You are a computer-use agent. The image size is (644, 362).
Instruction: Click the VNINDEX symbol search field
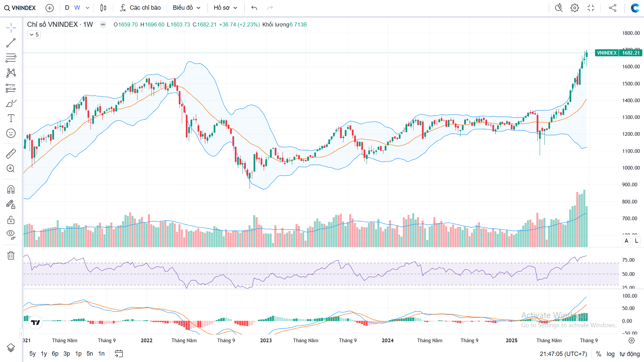pos(20,8)
